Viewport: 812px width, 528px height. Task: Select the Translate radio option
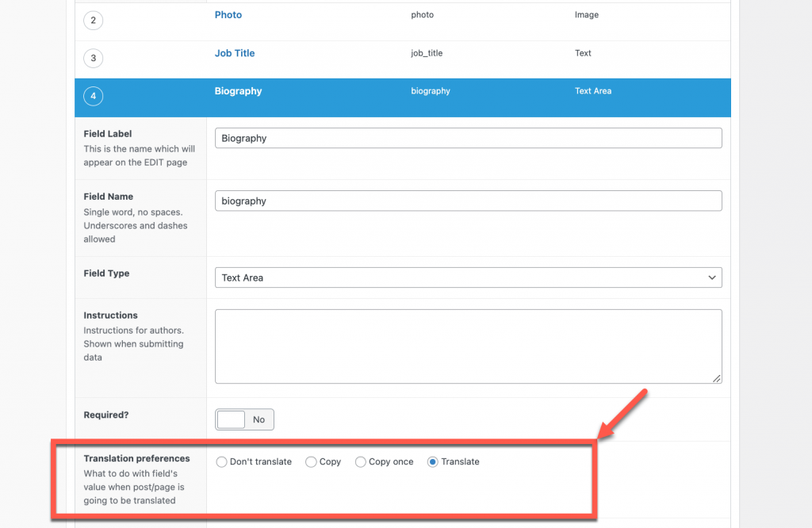(x=432, y=461)
